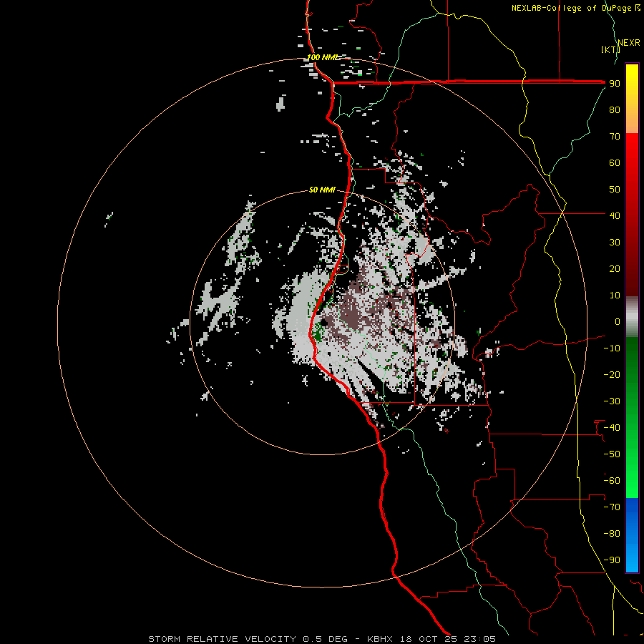
Task: Click the -80 value on the velocity scale
Action: [612, 534]
